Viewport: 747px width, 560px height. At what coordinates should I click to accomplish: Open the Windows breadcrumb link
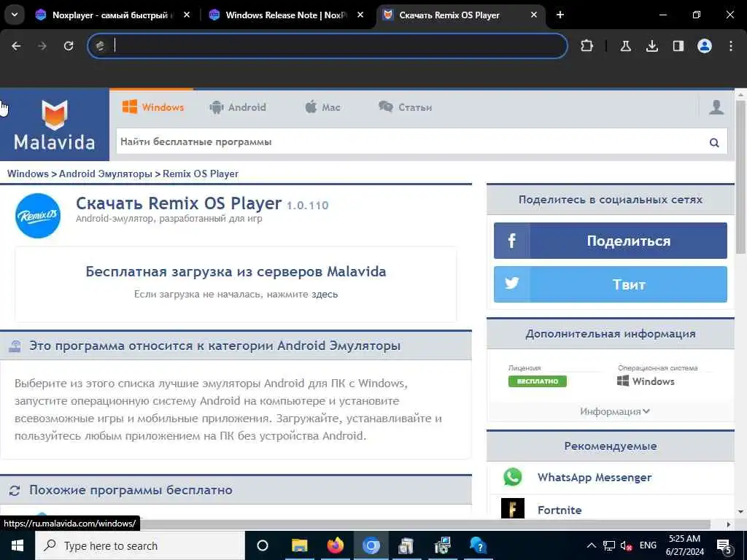tap(28, 174)
